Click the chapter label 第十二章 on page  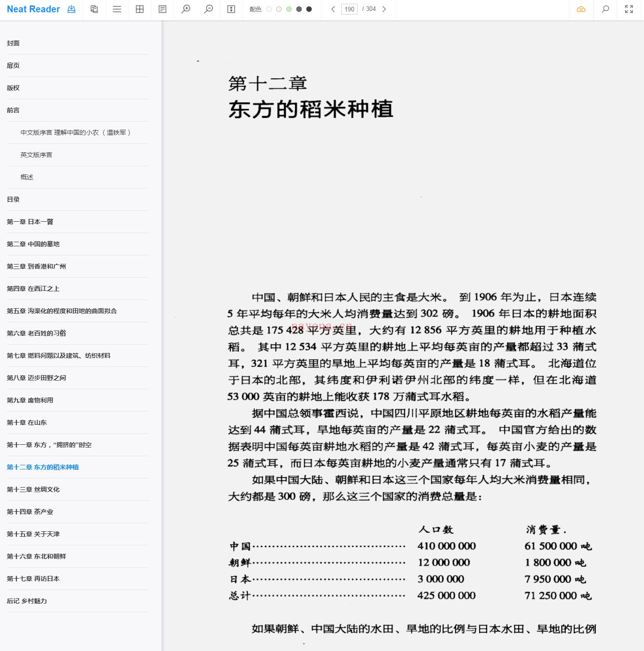tap(268, 83)
